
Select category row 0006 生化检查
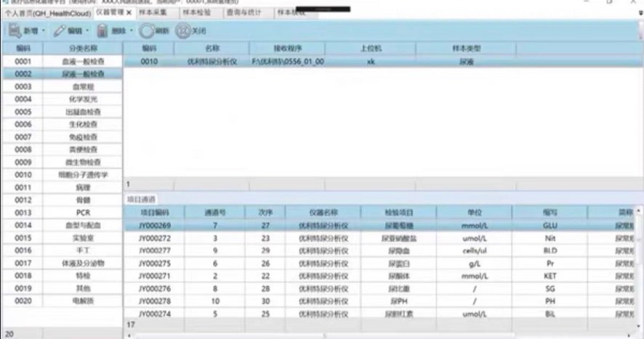62,124
